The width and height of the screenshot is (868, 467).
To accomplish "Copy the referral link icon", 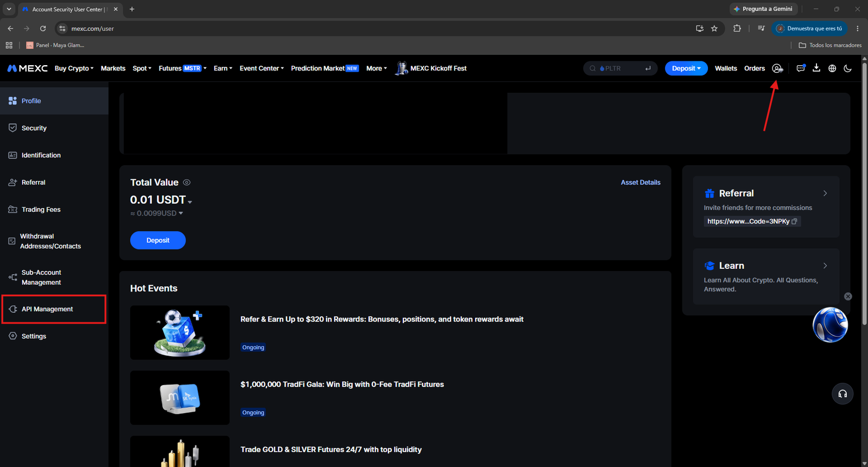I will coord(794,222).
